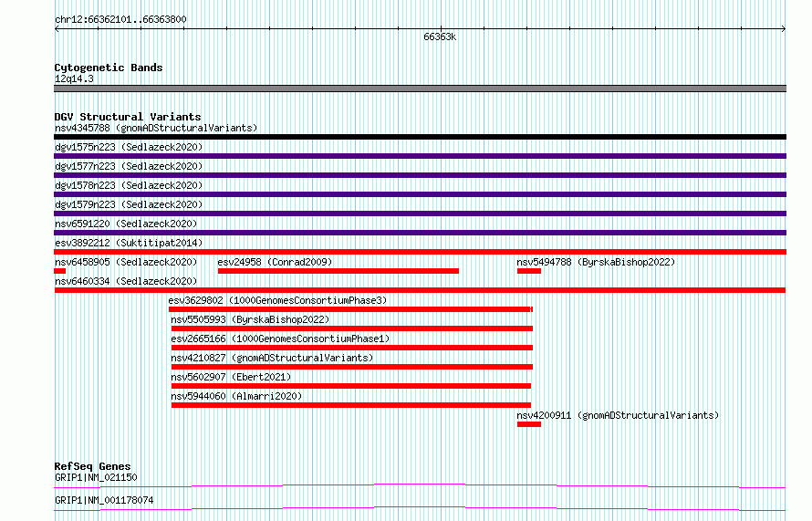Open dgv1577n223 (Sedlazeck2020) variant label

tap(129, 166)
